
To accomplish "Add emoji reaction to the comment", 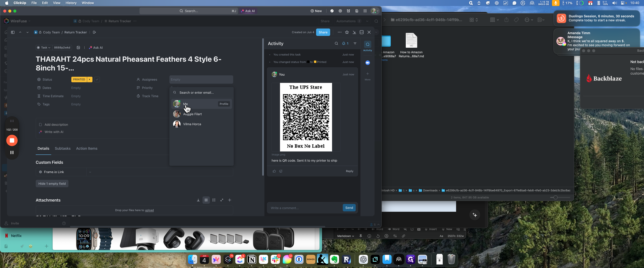I will tap(281, 171).
